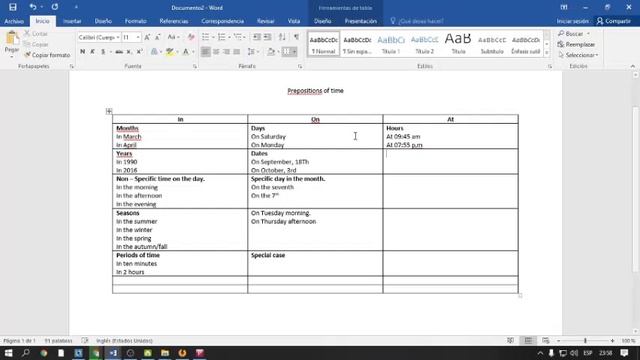This screenshot has height=360, width=640.
Task: Apply subscript formatting
Action: click(x=129, y=52)
